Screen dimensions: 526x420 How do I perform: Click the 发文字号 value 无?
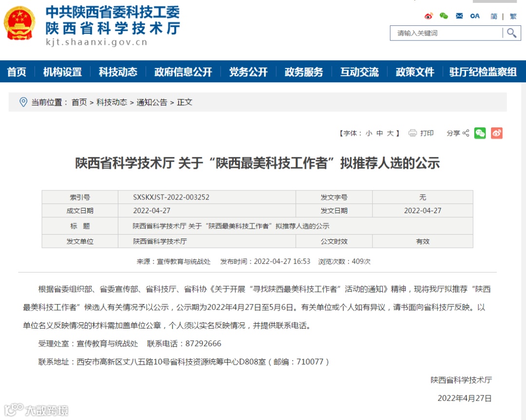click(x=423, y=197)
